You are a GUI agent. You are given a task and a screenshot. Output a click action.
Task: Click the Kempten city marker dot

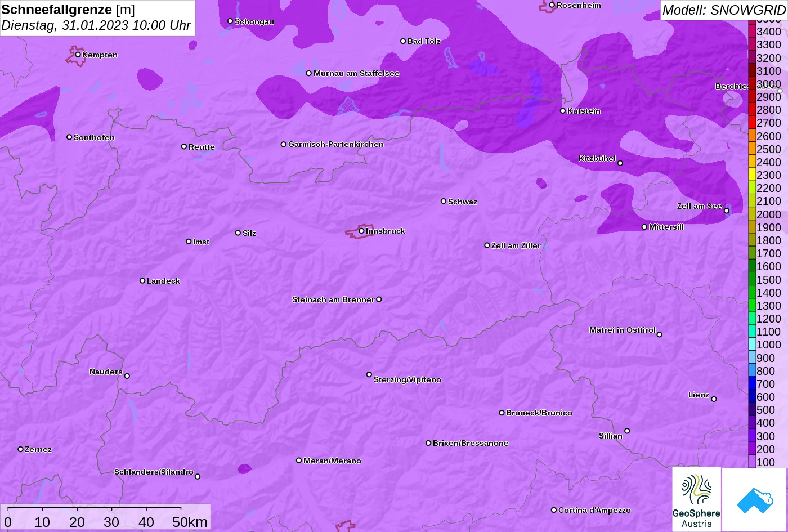pos(78,55)
